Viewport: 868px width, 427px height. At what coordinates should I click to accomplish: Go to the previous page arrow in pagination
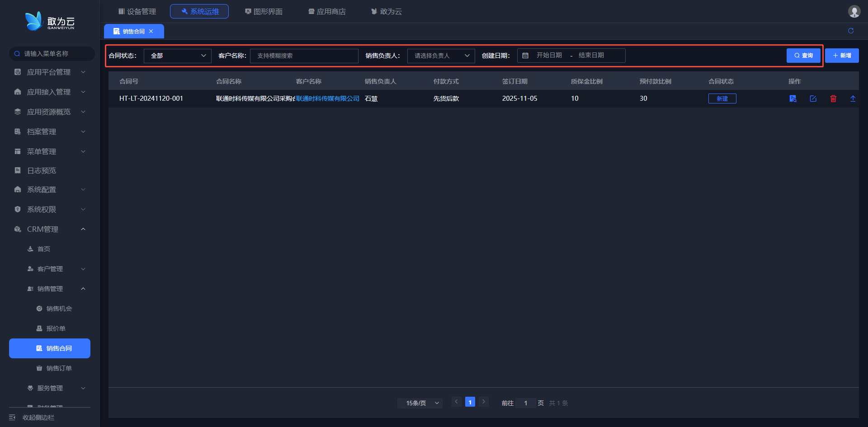point(457,402)
